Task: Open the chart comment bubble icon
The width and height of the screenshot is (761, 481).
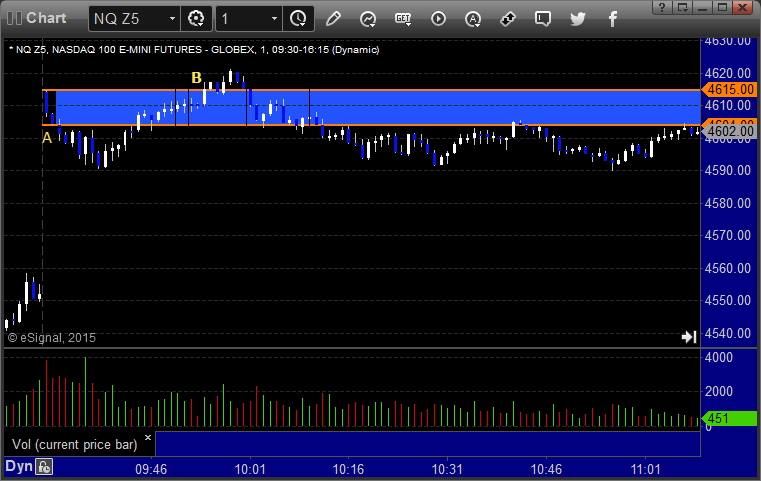Action: [x=543, y=19]
